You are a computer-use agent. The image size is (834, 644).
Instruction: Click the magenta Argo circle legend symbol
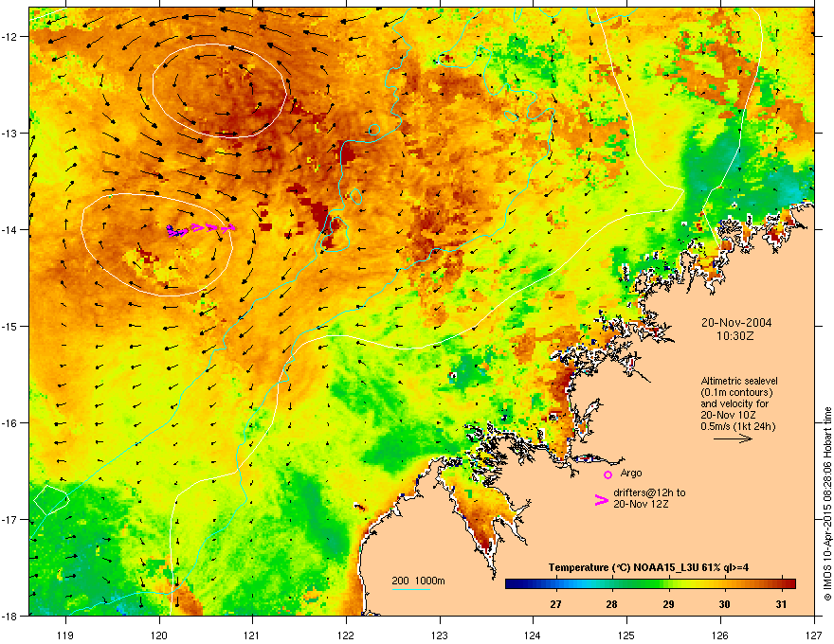point(607,474)
